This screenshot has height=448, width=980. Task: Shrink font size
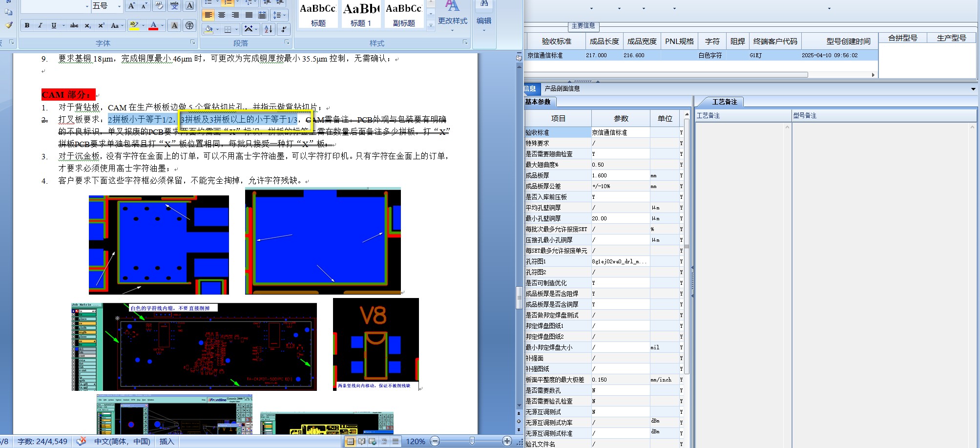tap(144, 6)
